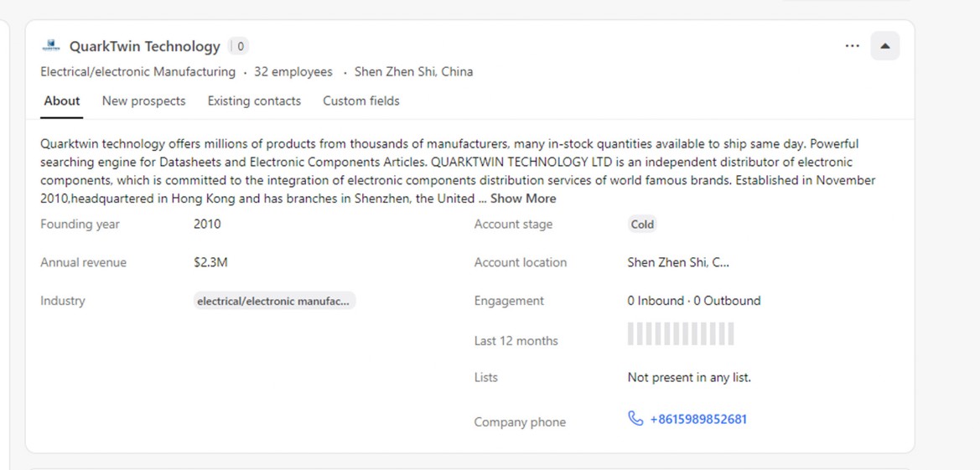980x470 pixels.
Task: Click the truncated account location value
Action: (678, 262)
